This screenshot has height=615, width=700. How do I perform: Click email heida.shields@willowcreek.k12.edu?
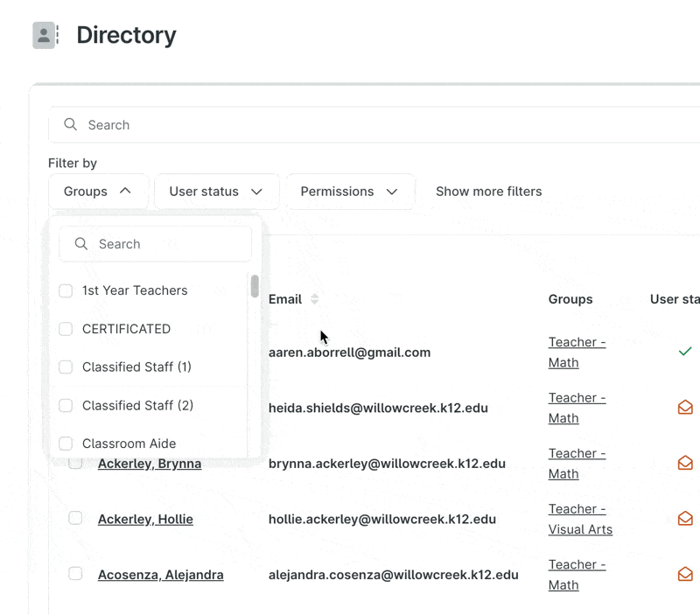(x=378, y=408)
